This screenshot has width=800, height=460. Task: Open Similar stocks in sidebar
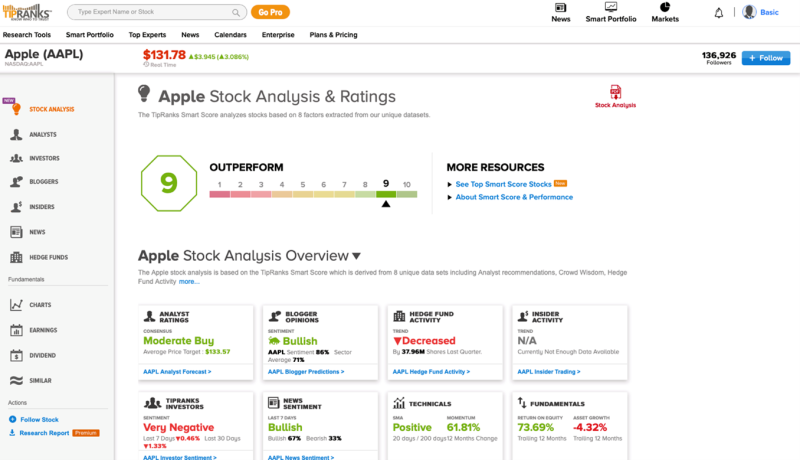(40, 380)
